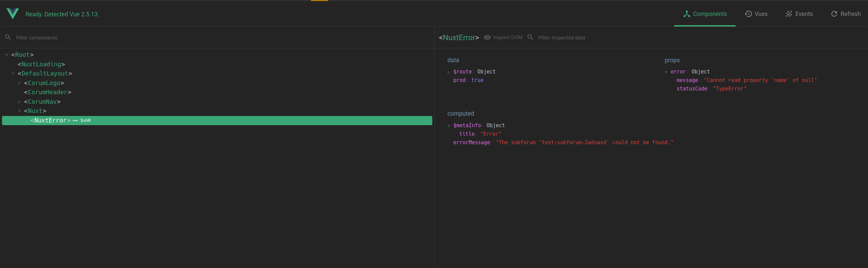Click the "Ready. Detected Vue 2.5.13." status text
The width and height of the screenshot is (868, 268).
62,14
